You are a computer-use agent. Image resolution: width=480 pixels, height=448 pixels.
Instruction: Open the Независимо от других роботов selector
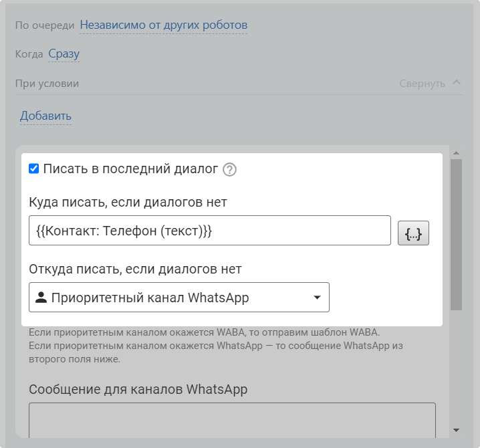click(164, 25)
